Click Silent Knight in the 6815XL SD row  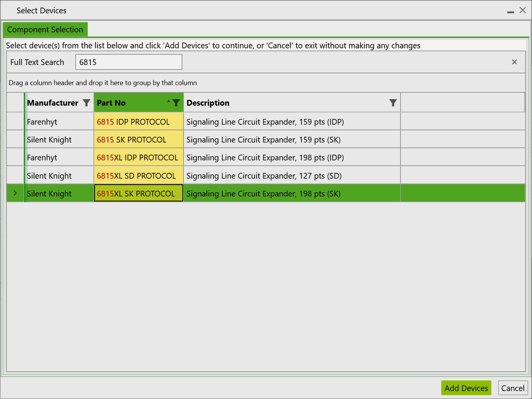49,176
